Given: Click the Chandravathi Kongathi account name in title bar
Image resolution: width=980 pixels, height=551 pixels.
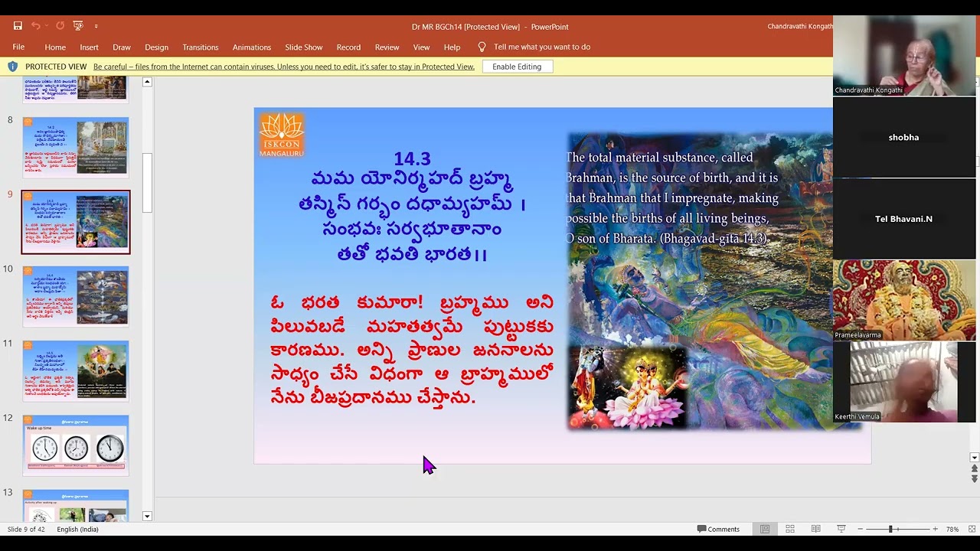Looking at the screenshot, I should click(800, 26).
